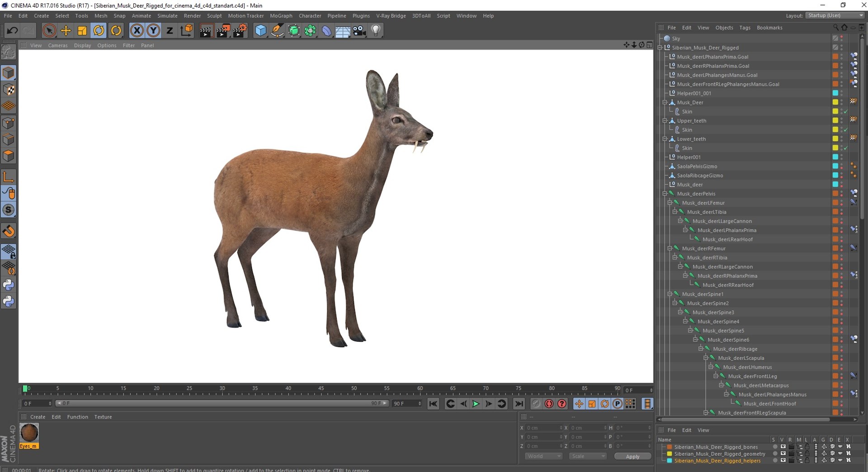Viewport: 868px width, 472px height.
Task: Add a Cube primitive object
Action: coord(261,31)
